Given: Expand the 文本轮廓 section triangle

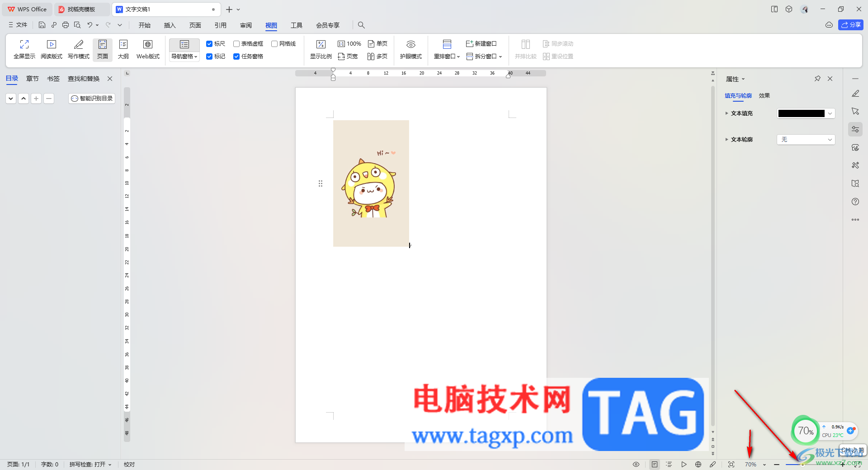Looking at the screenshot, I should pos(727,140).
